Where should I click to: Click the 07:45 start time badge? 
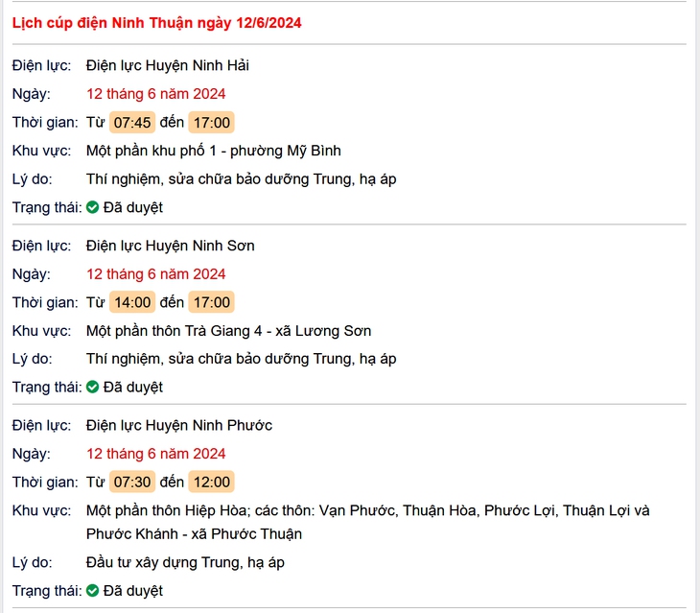pos(132,123)
